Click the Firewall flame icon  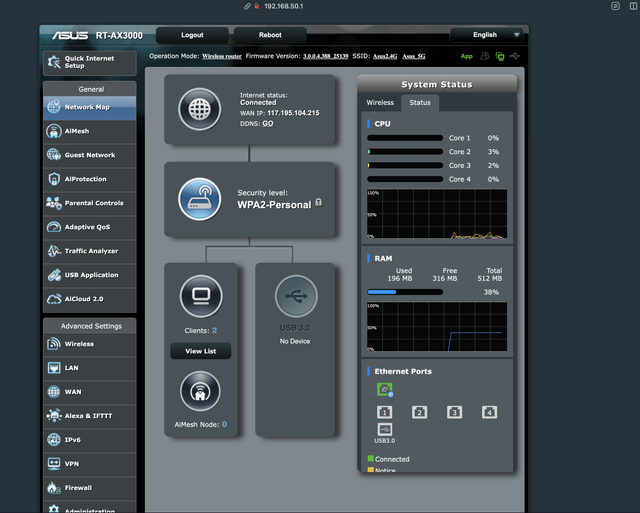point(54,488)
